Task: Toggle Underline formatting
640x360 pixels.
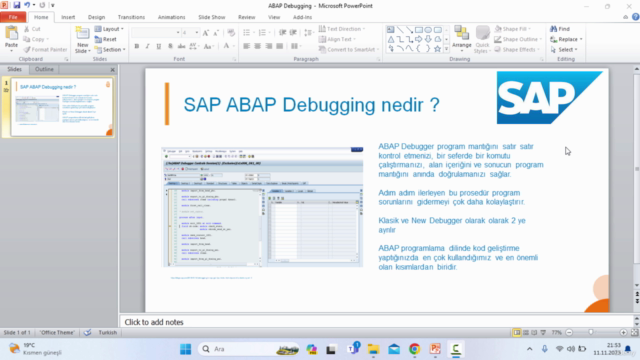Action: (159, 47)
